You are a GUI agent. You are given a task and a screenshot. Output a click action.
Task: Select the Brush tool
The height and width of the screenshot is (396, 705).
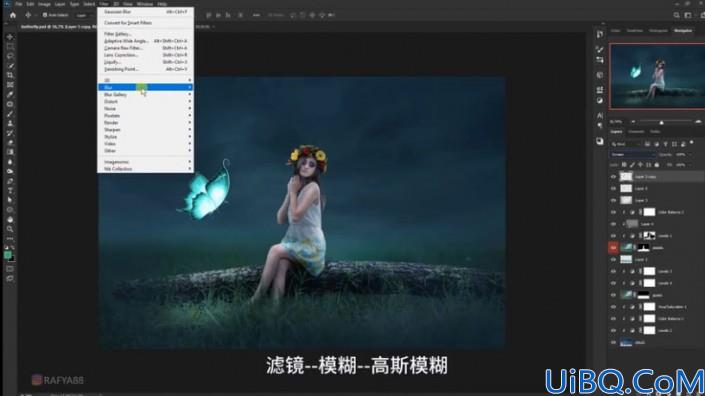pos(10,114)
